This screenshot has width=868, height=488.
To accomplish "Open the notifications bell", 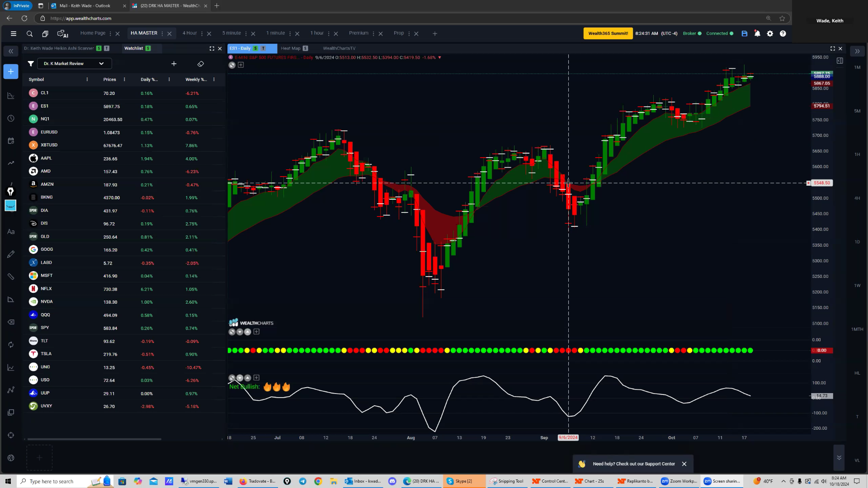I will click(757, 33).
